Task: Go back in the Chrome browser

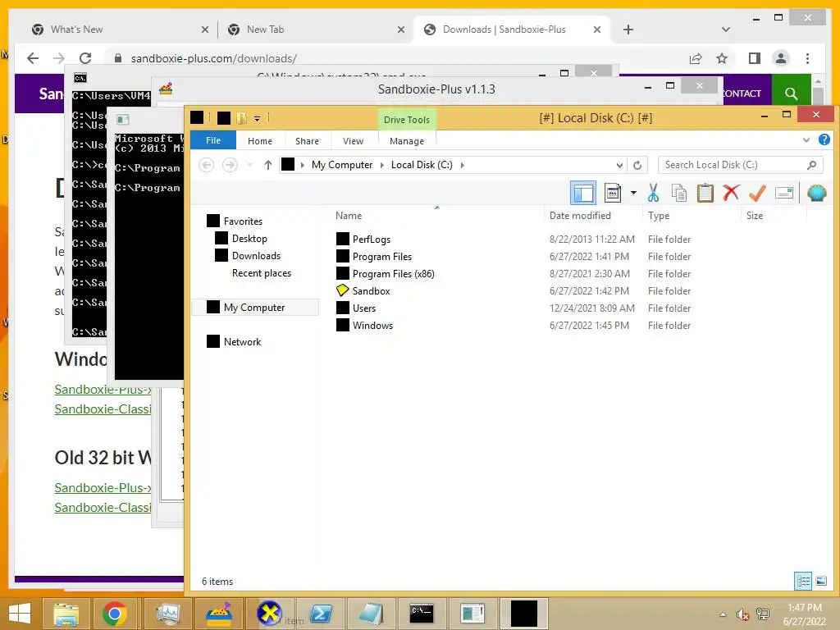Action: click(33, 58)
